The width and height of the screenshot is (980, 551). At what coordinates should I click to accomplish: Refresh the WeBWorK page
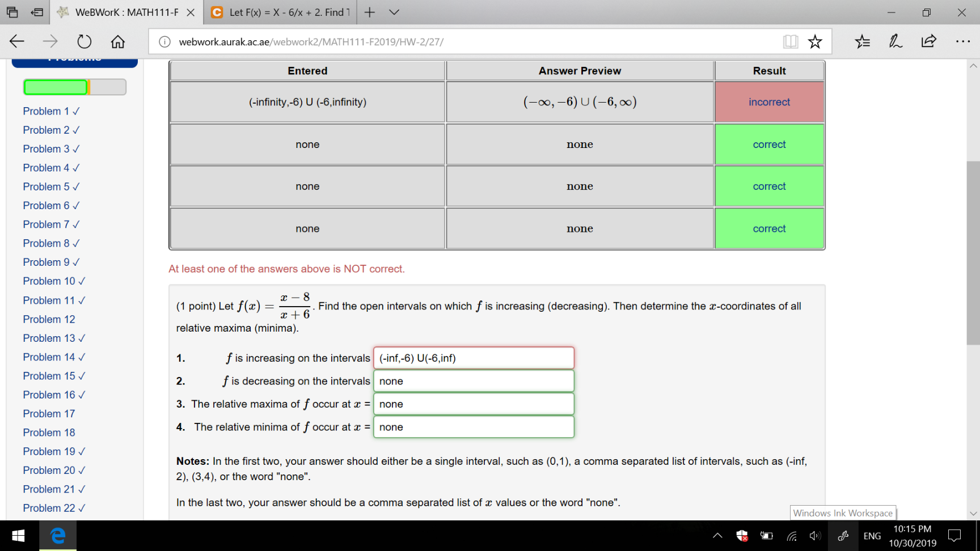(84, 41)
